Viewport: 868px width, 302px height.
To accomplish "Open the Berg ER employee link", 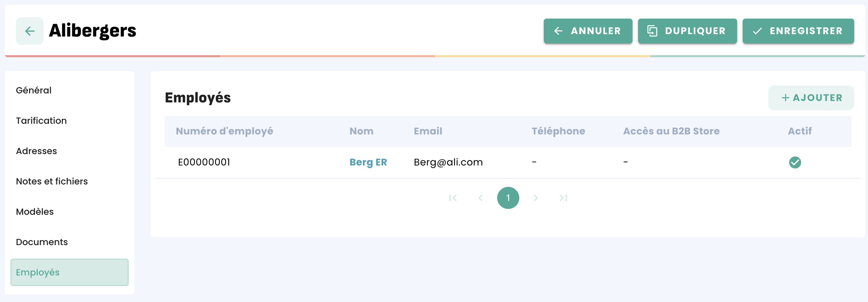I will click(368, 162).
